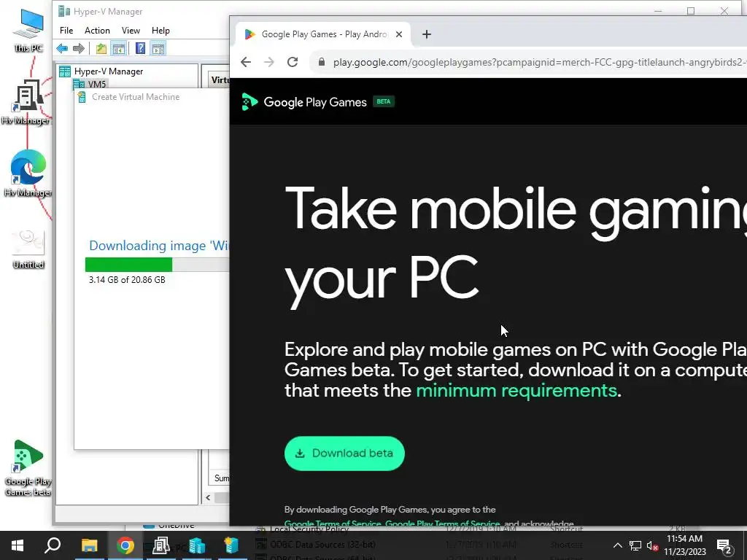Click the server-and-document icon in taskbar
The image size is (747, 560).
(x=161, y=545)
